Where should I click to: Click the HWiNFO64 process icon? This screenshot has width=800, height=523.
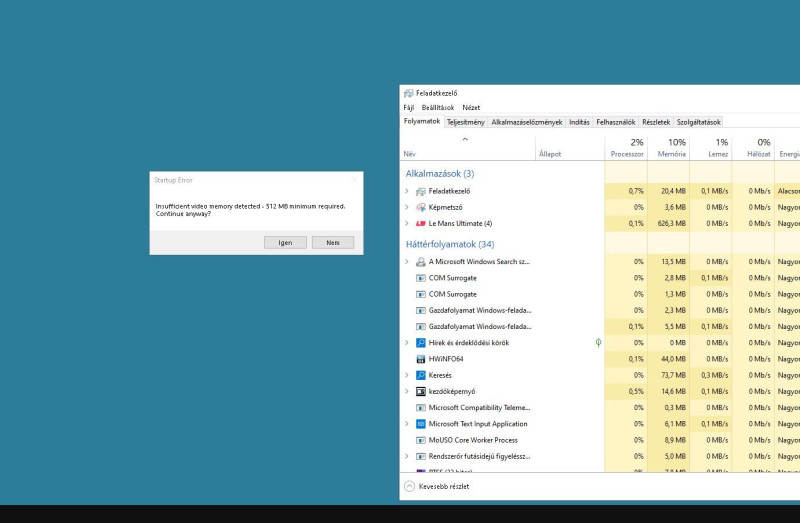pos(420,359)
